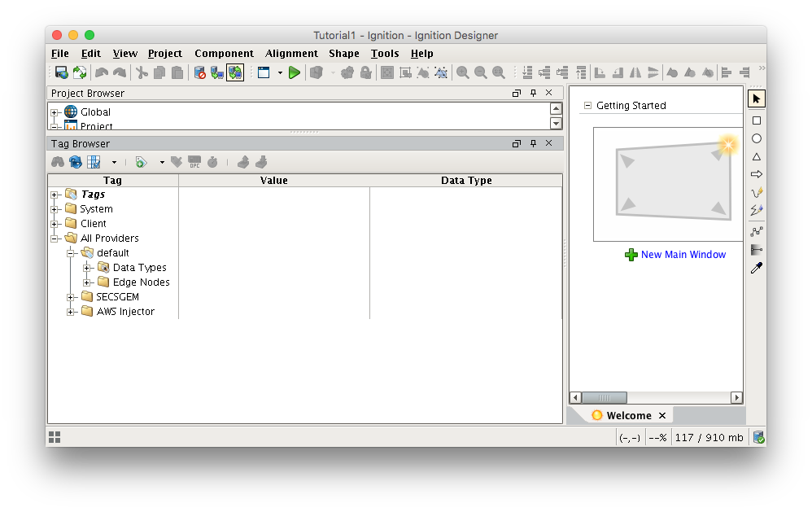Screen dimensions: 812x512
Task: Click the refresh tags icon in Tag Browser
Action: [75, 162]
